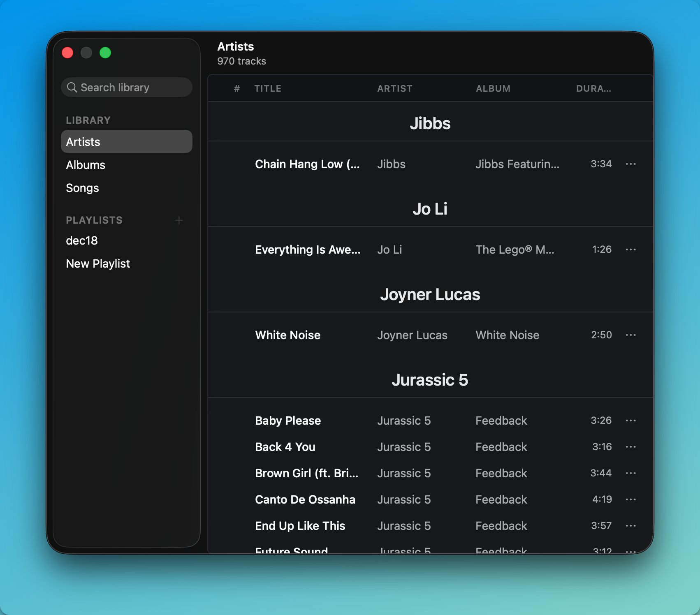The image size is (700, 615).
Task: Click artist Joyner Lucas in the track row
Action: tap(412, 335)
